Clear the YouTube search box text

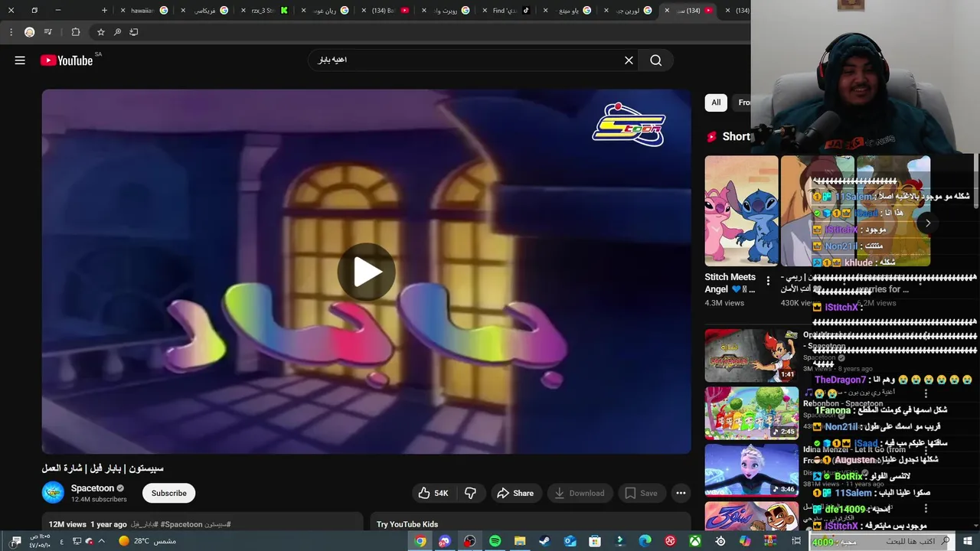(x=629, y=60)
